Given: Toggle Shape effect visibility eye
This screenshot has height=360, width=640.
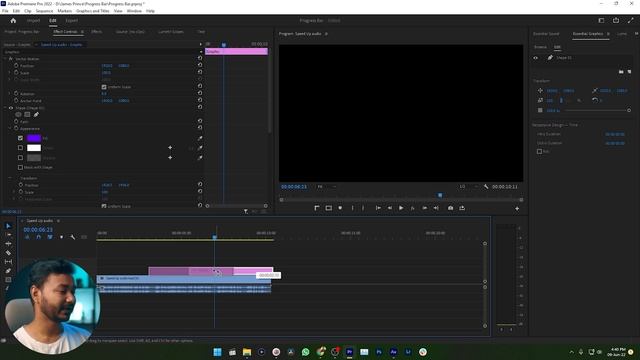Looking at the screenshot, I should click(11, 108).
